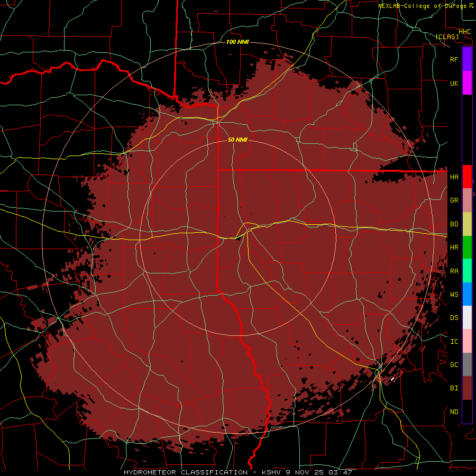The width and height of the screenshot is (476, 476).
Task: Click the magenta UK legend color swatch
Action: tap(467, 83)
